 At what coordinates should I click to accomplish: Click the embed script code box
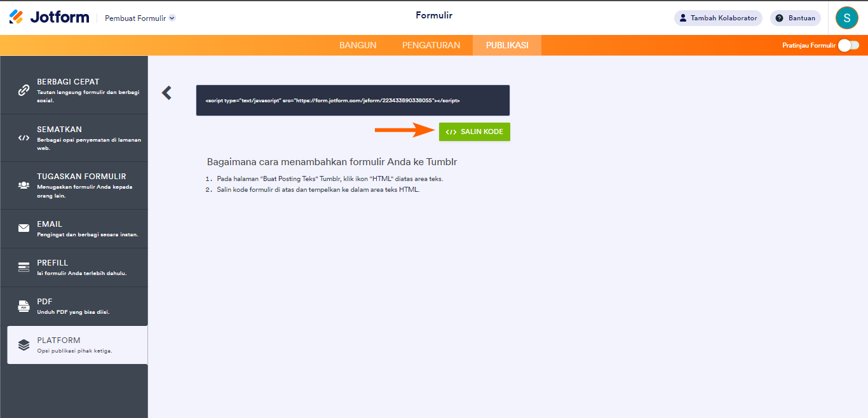coord(353,100)
